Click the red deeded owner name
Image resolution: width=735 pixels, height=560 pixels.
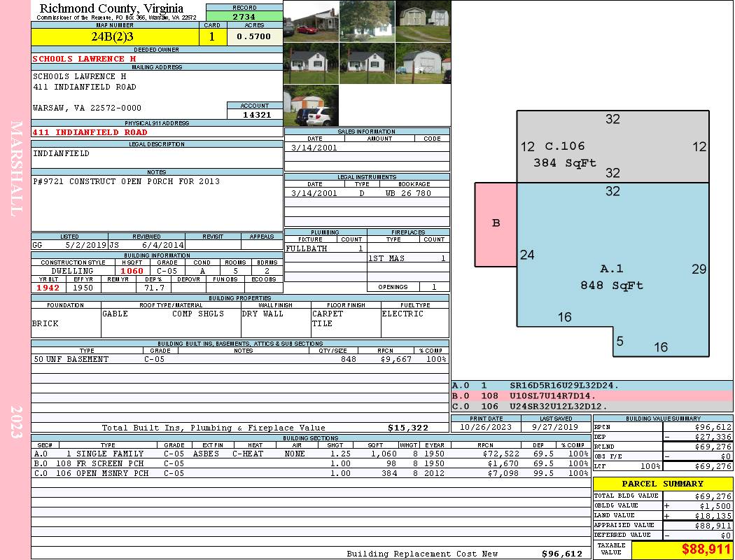tap(84, 59)
